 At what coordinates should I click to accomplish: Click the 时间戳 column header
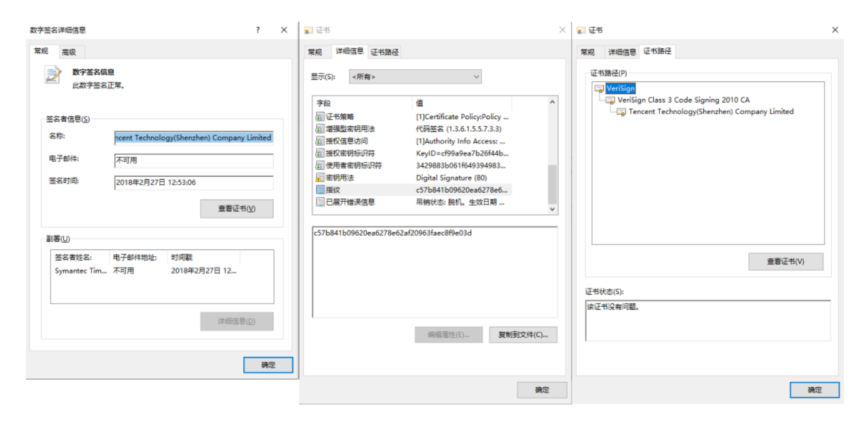click(204, 258)
